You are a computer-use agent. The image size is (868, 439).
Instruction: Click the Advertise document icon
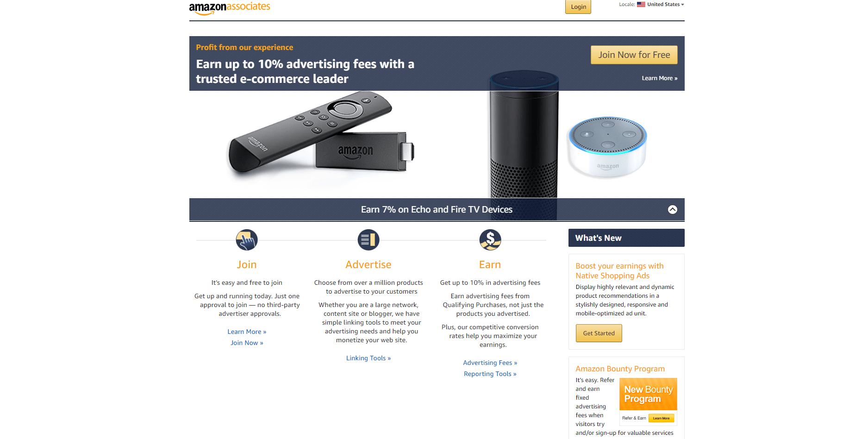click(x=368, y=240)
